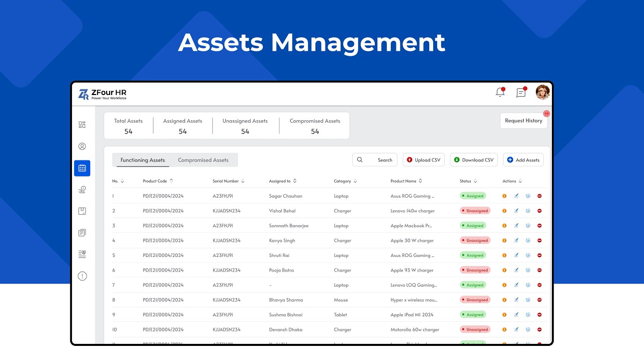Image resolution: width=644 pixels, height=362 pixels.
Task: Select the Functioning Assets tab
Action: click(142, 159)
